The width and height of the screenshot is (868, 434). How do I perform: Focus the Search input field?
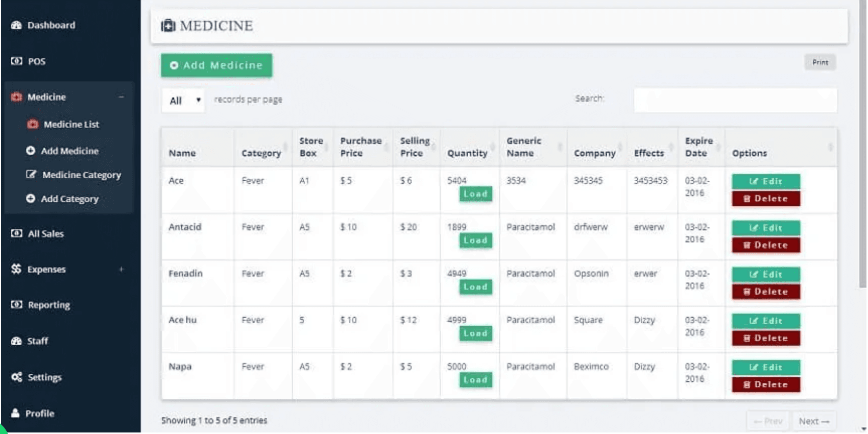tap(735, 100)
